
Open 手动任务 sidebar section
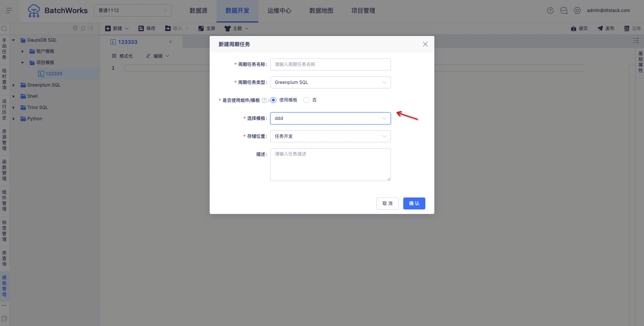click(4, 49)
